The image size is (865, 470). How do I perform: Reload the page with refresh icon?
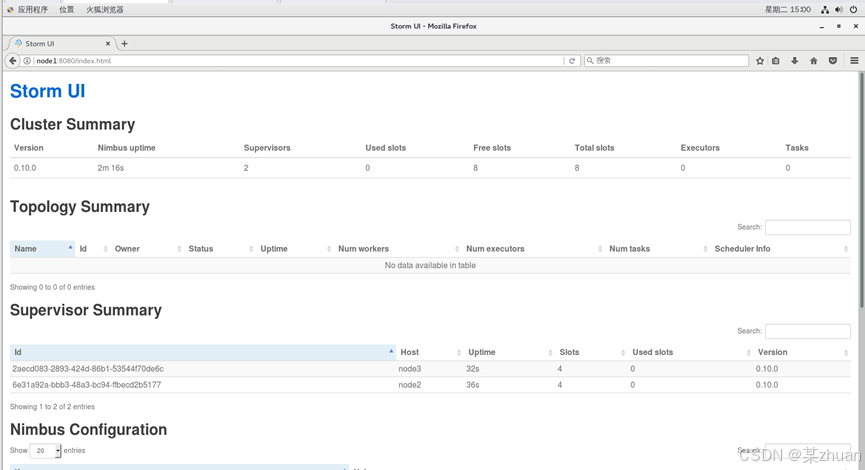572,61
